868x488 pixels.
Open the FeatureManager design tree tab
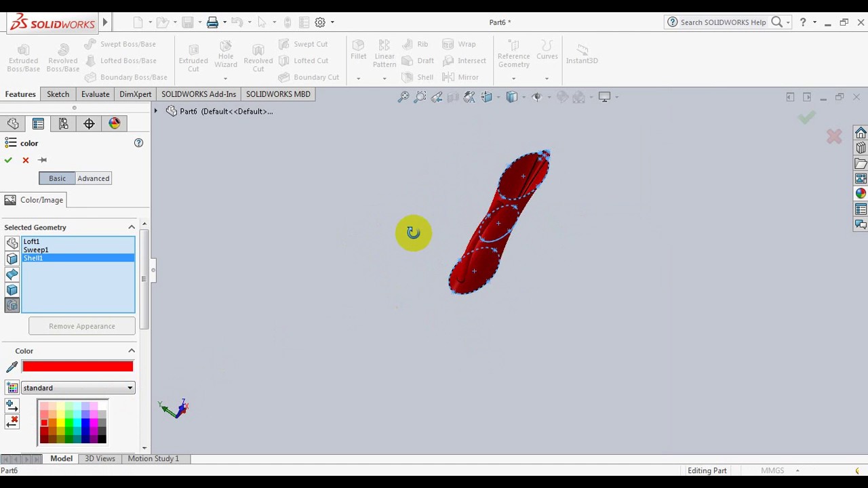(x=13, y=123)
